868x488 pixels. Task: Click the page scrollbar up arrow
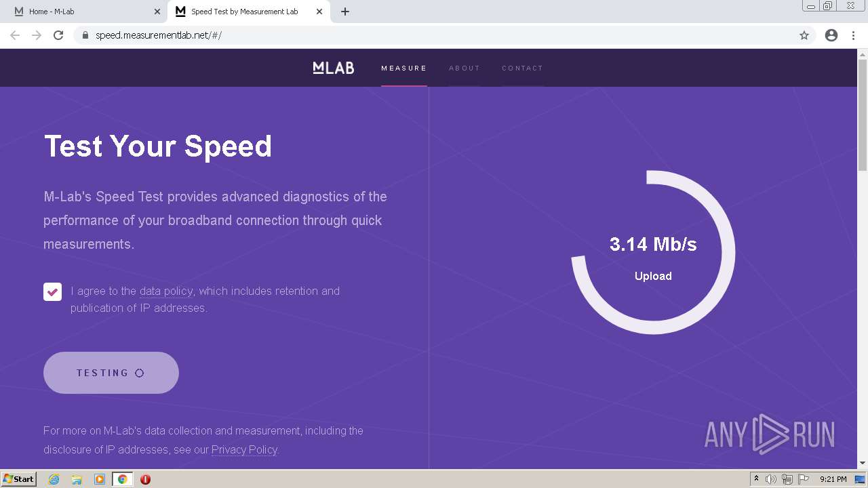[x=863, y=54]
